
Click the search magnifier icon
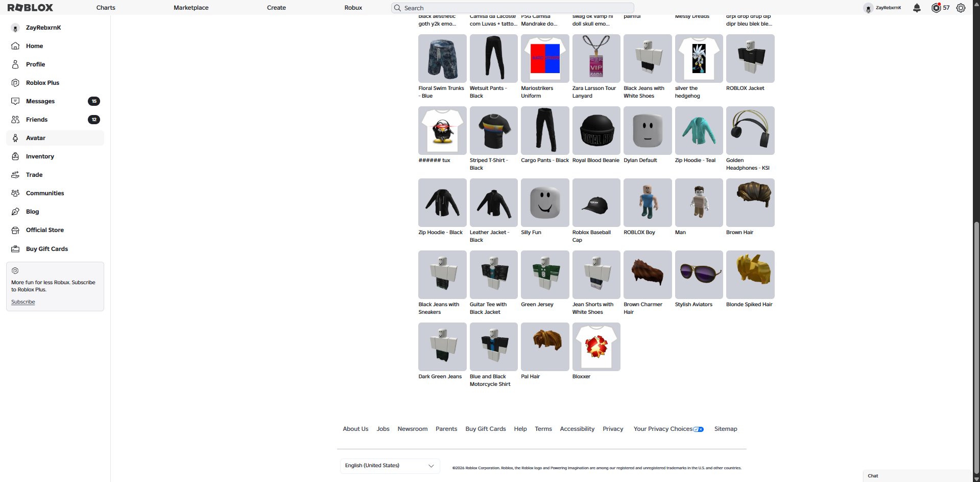tap(397, 8)
